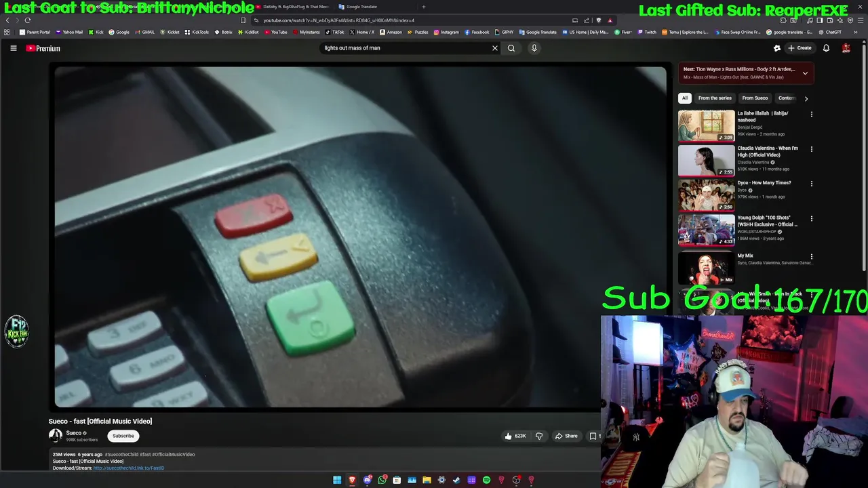Click the #SuecotheChild hashtag
The height and width of the screenshot is (488, 868).
(x=121, y=455)
